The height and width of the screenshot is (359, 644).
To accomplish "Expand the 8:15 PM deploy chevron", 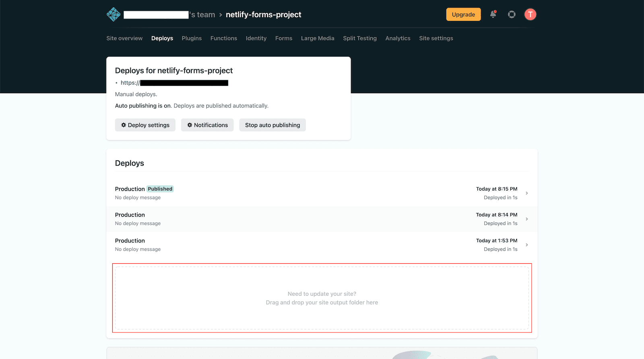I will point(526,193).
